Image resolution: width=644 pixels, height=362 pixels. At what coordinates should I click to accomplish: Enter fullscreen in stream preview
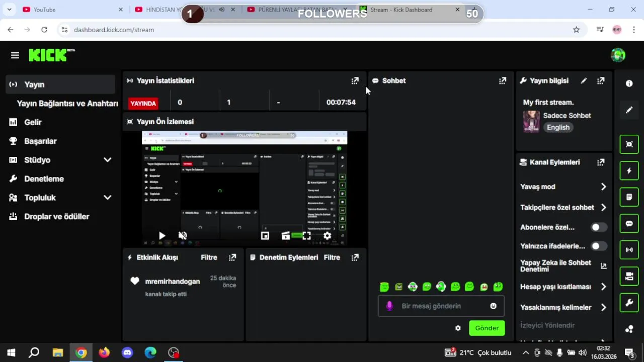[306, 235]
